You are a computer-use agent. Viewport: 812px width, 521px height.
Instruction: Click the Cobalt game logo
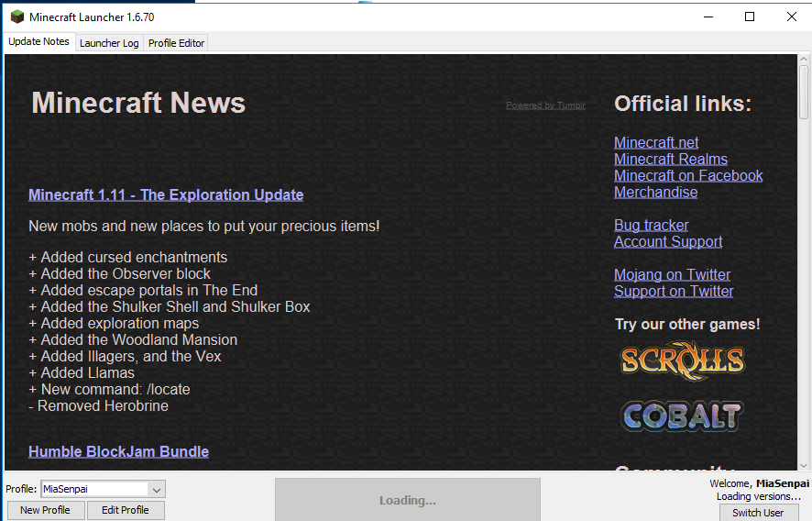[x=681, y=416]
